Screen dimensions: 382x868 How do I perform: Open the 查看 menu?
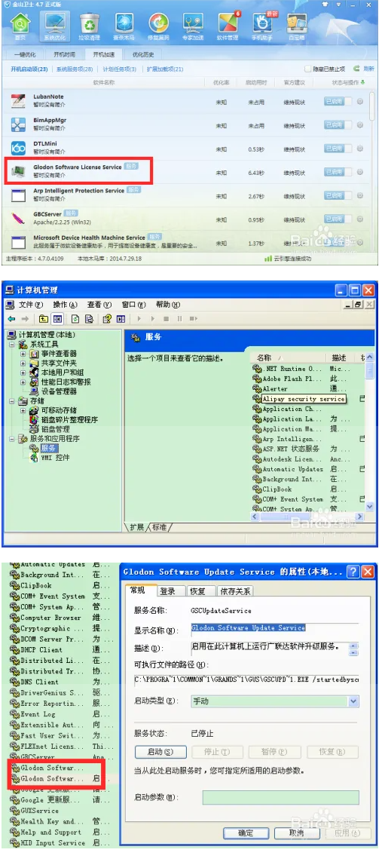click(x=99, y=305)
